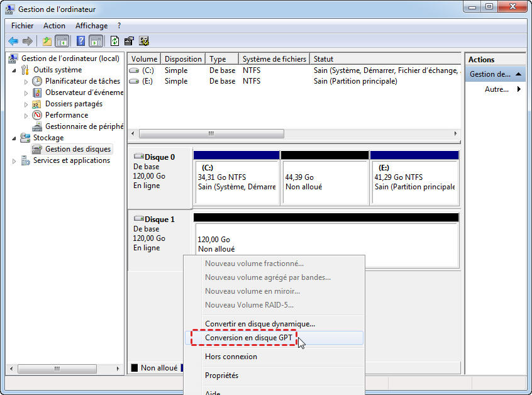Sort by the Statut column header
Image resolution: width=532 pixels, height=395 pixels.
(385, 59)
